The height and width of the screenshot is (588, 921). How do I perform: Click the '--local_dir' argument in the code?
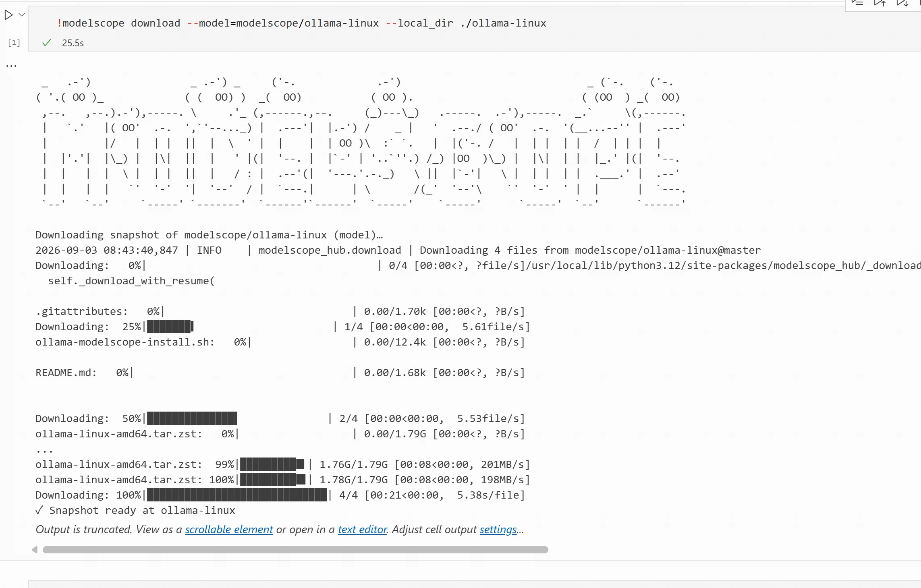click(419, 23)
